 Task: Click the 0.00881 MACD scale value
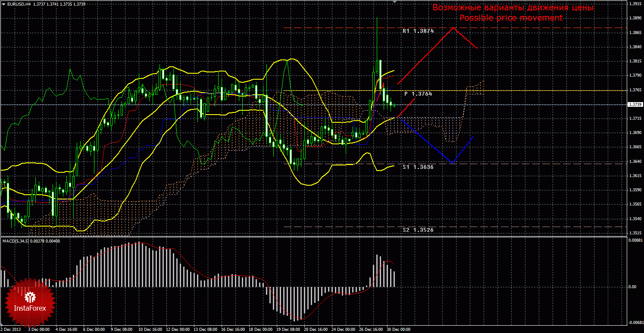tap(636, 240)
